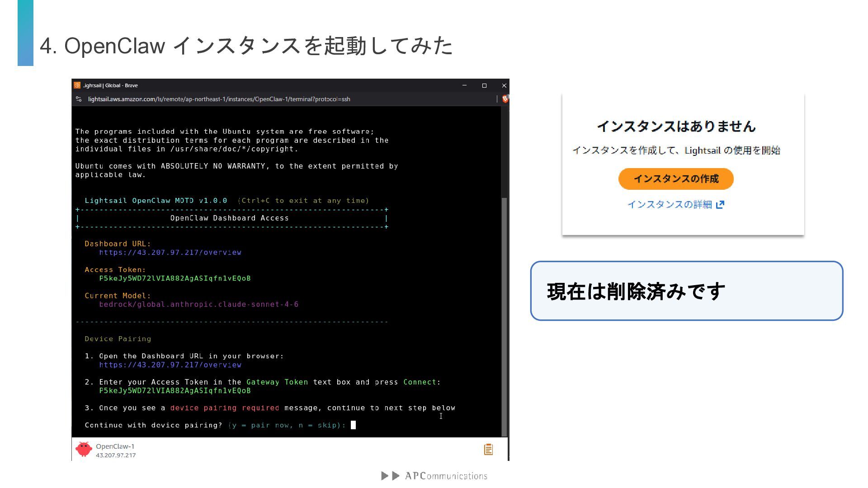Click the Dashboard URL under step 1

(170, 365)
